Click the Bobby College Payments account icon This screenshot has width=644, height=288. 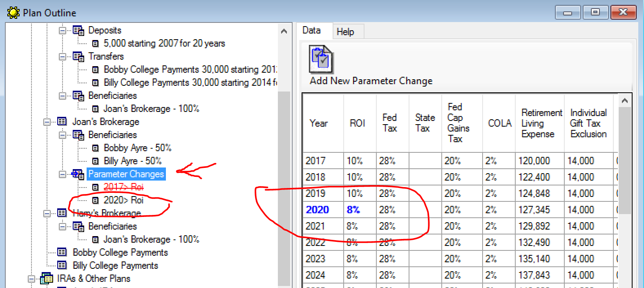(x=62, y=252)
